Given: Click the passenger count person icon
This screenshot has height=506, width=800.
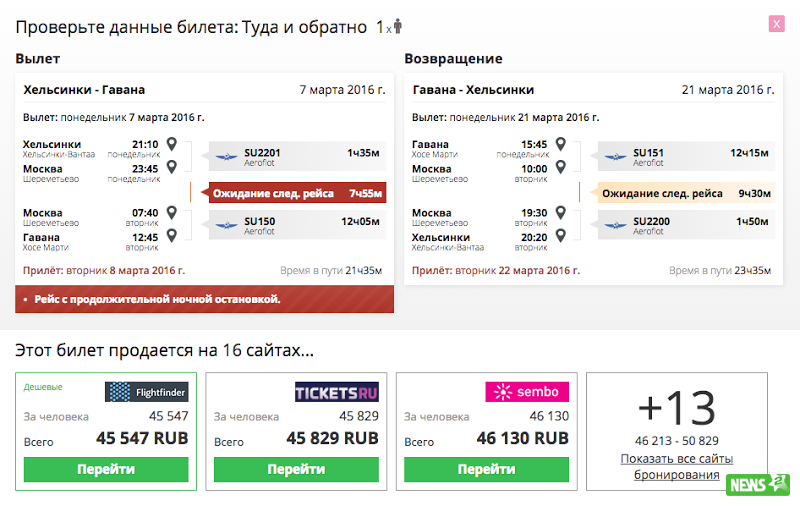Looking at the screenshot, I should [397, 26].
